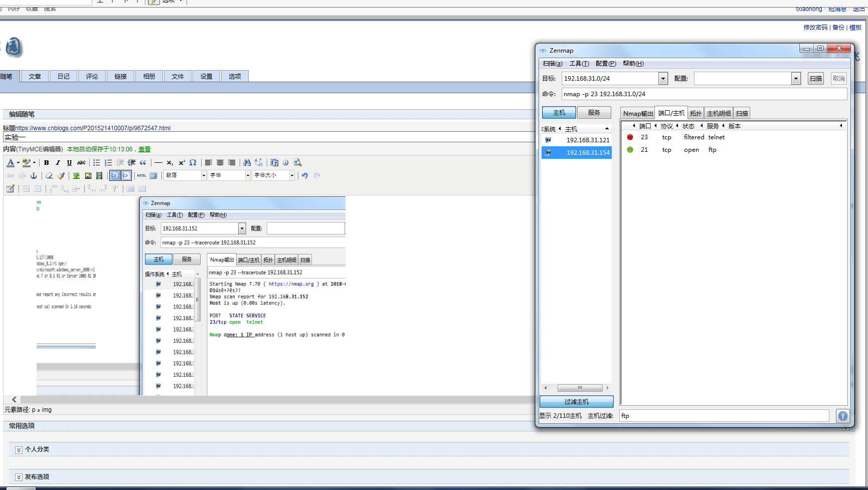868x490 pixels.
Task: Toggle bold formatting
Action: click(x=46, y=162)
